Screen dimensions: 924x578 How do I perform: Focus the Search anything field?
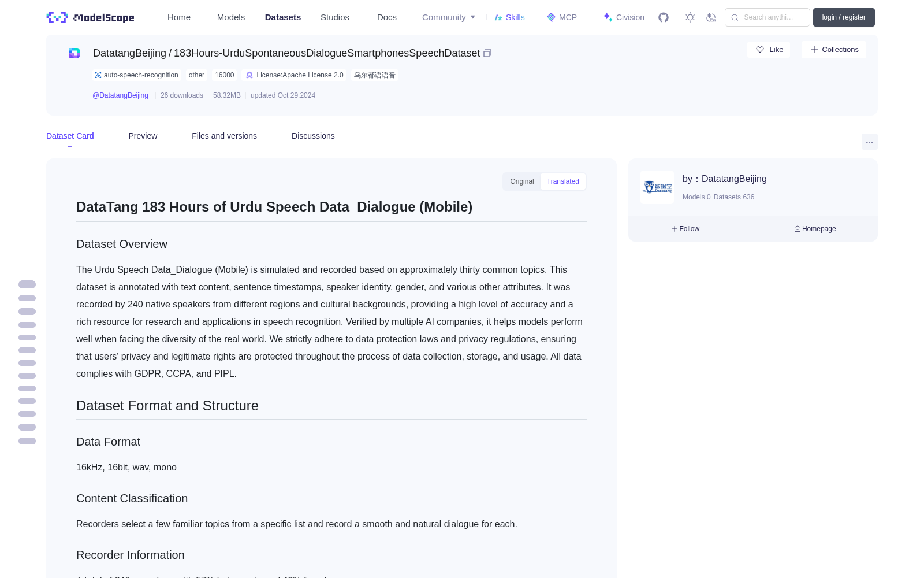tap(767, 17)
